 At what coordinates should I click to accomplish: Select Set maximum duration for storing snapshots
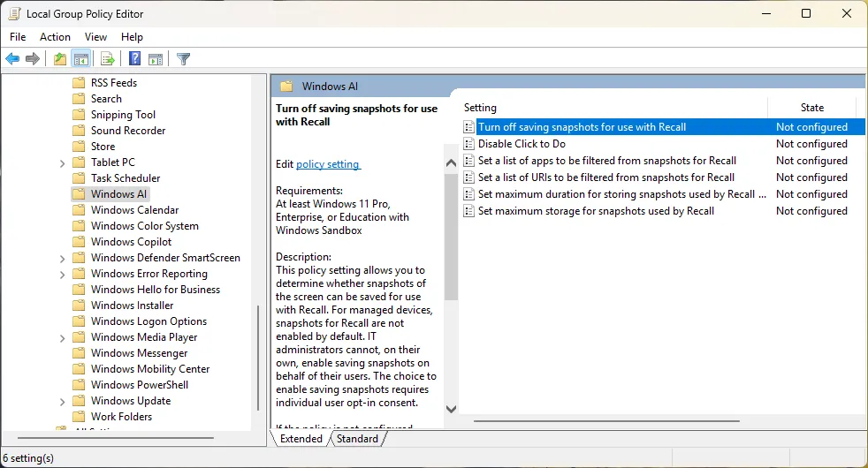point(622,194)
